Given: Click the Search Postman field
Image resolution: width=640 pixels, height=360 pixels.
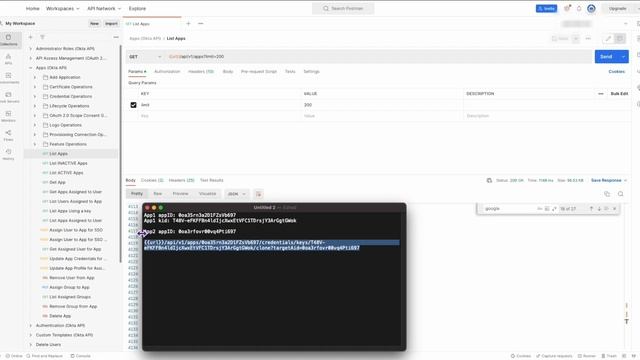Looking at the screenshot, I should point(343,9).
